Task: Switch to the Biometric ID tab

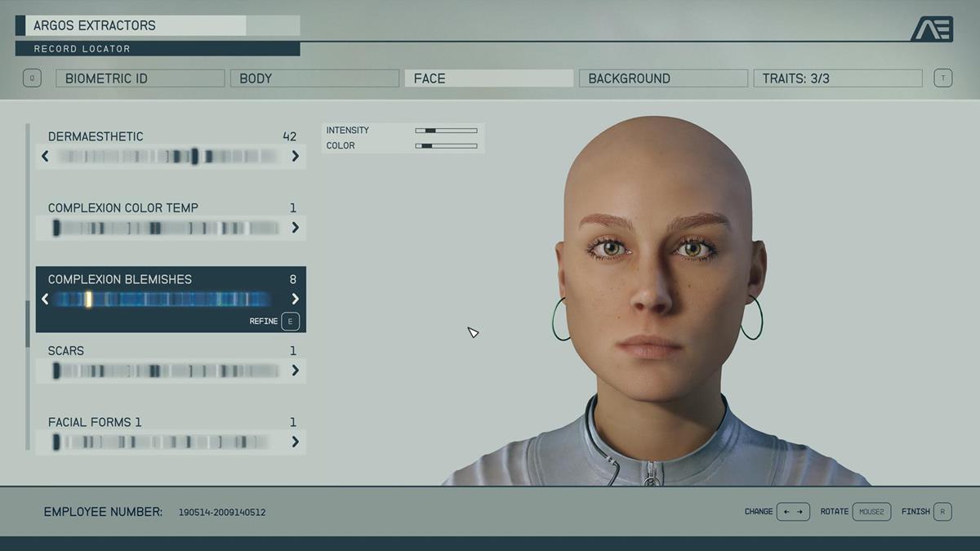Action: (139, 78)
